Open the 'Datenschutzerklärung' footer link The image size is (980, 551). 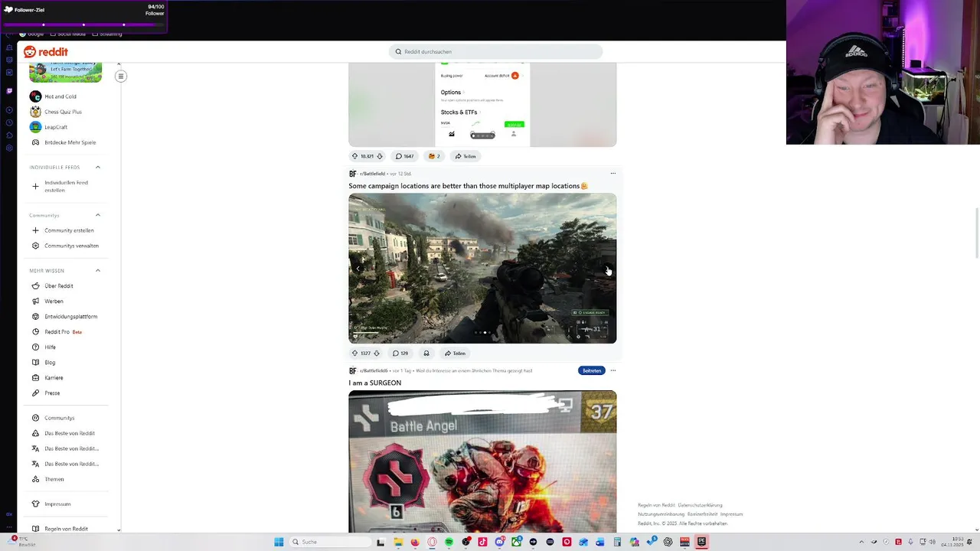(700, 505)
